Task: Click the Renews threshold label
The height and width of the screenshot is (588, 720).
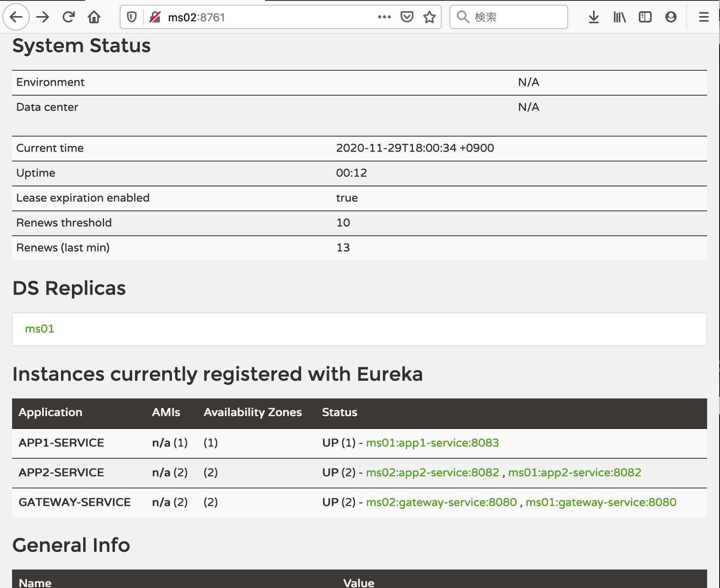Action: click(64, 223)
